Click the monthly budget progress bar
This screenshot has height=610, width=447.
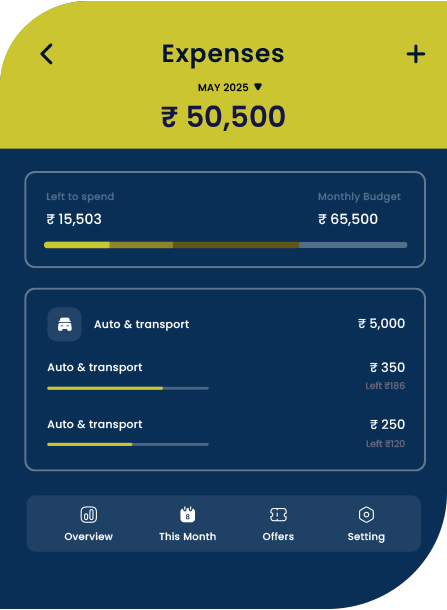point(226,245)
